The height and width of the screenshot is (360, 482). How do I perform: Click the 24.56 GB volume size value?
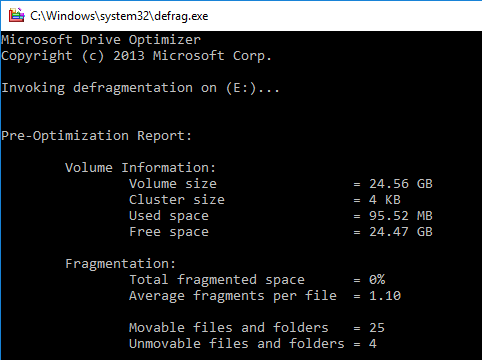point(401,184)
